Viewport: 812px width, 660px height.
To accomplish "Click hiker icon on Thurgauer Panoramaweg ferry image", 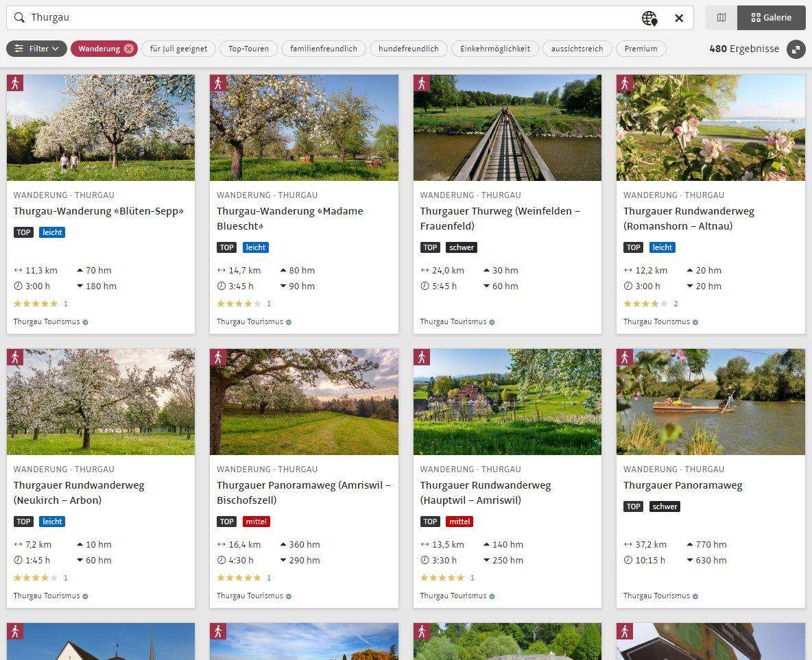I will tap(624, 357).
